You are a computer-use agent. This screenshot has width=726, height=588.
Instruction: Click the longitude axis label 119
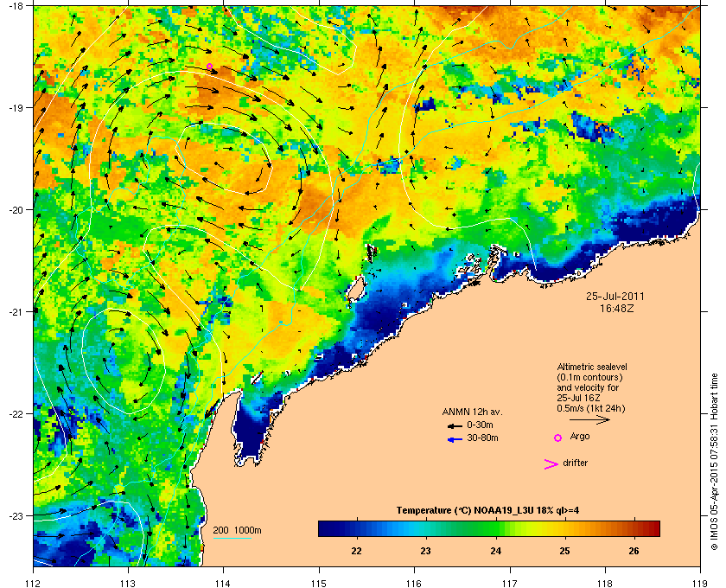[700, 584]
